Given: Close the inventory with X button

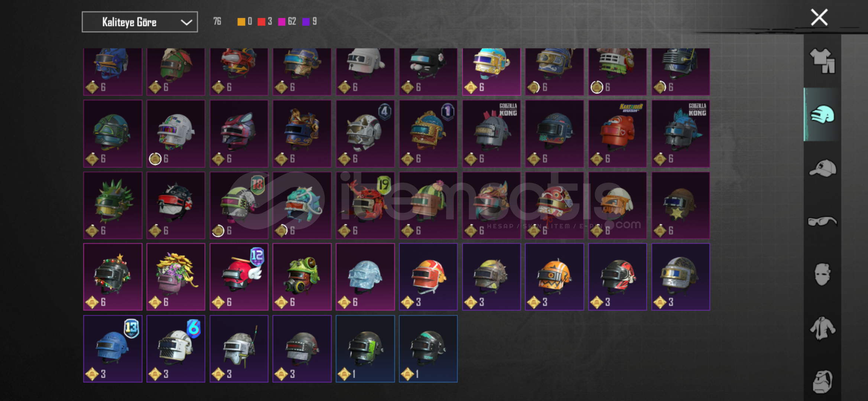Looking at the screenshot, I should 819,17.
